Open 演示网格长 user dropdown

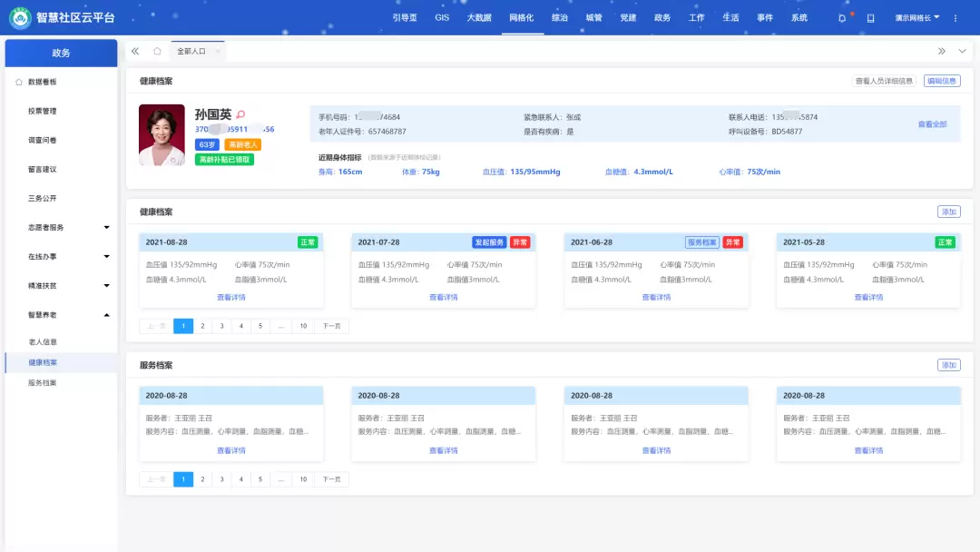click(916, 18)
